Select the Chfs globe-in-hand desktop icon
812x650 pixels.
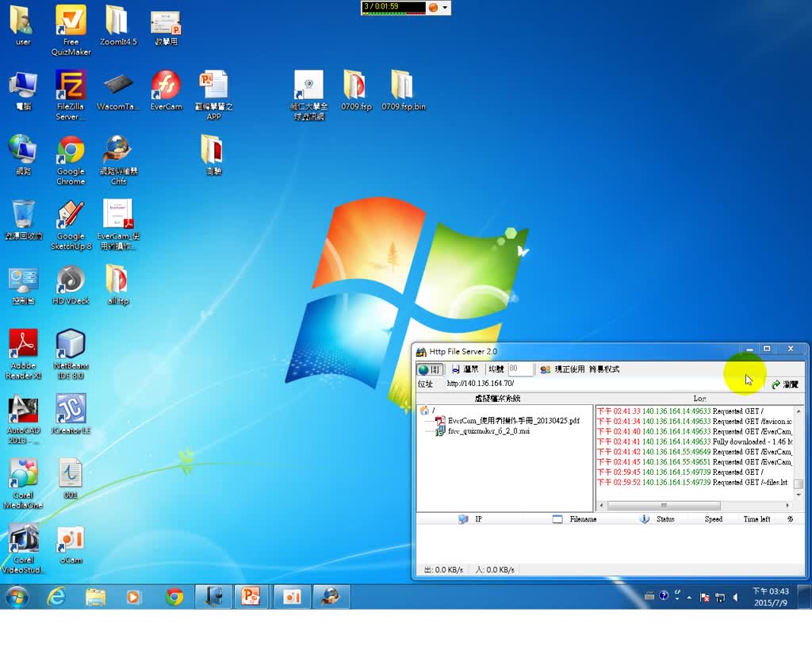pyautogui.click(x=118, y=160)
